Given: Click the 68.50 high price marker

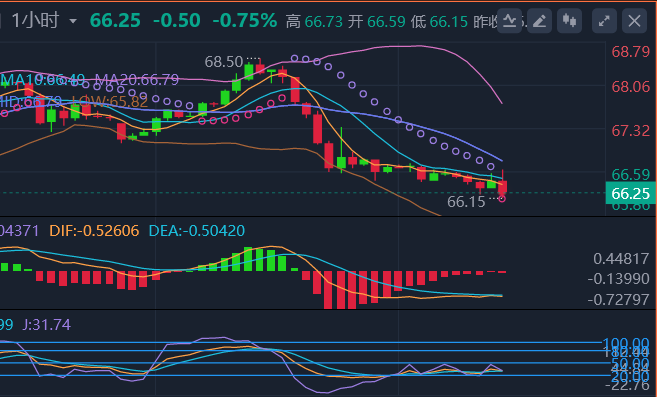Looking at the screenshot, I should pos(223,62).
